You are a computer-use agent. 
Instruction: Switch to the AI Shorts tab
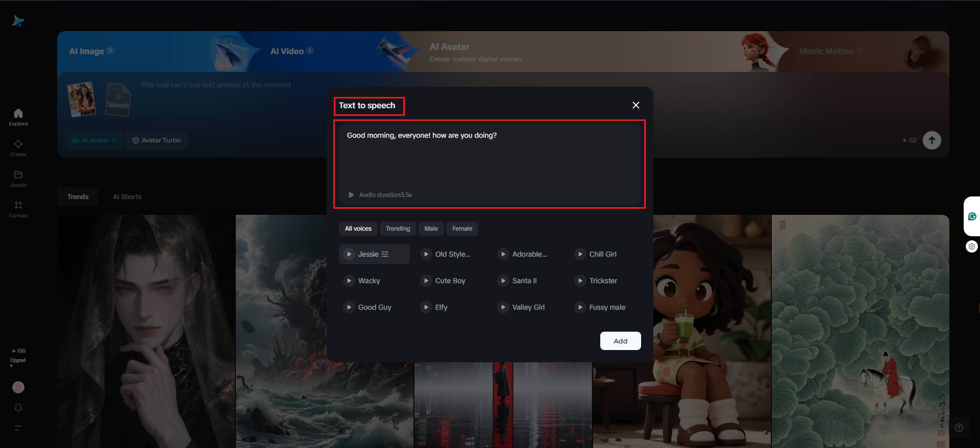[x=127, y=196]
